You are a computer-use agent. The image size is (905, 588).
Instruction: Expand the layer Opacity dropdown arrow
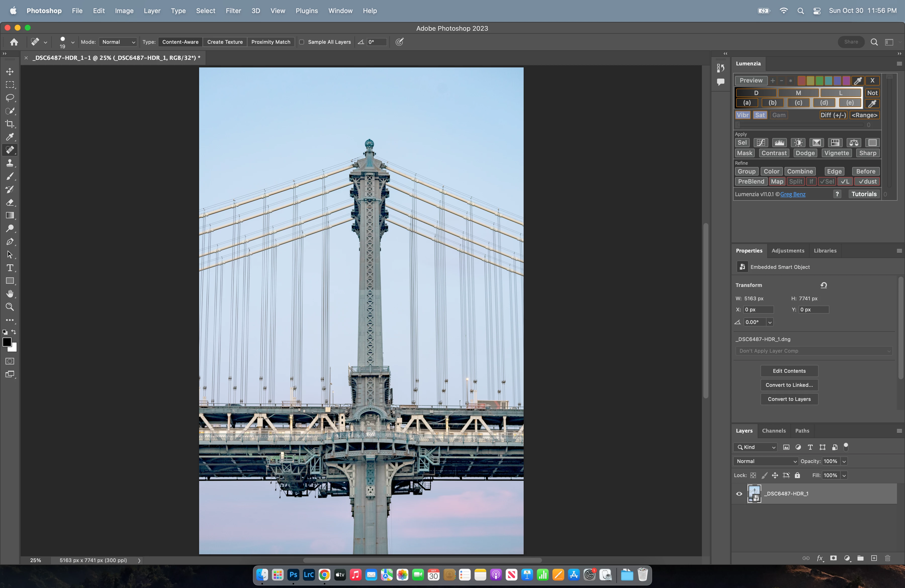click(x=844, y=461)
